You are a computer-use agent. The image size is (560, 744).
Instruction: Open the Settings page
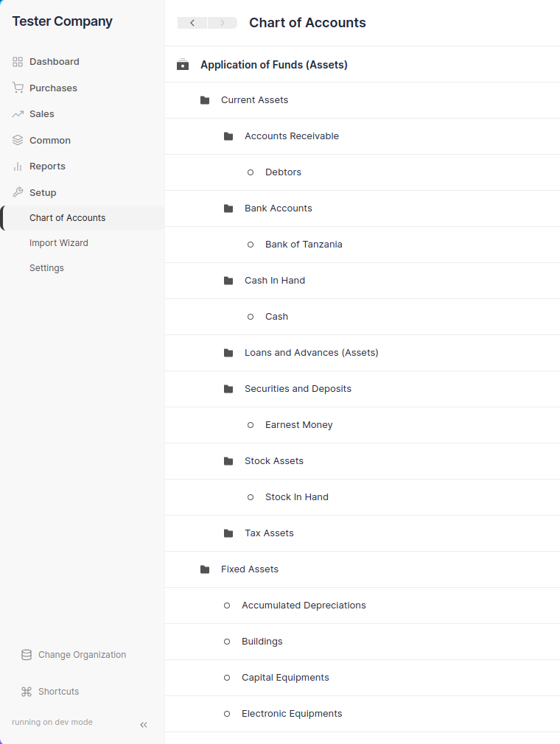coord(46,267)
